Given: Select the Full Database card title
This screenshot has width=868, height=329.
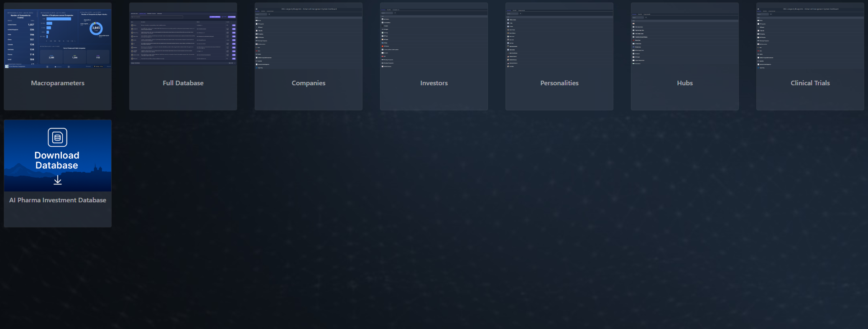Looking at the screenshot, I should [x=183, y=83].
